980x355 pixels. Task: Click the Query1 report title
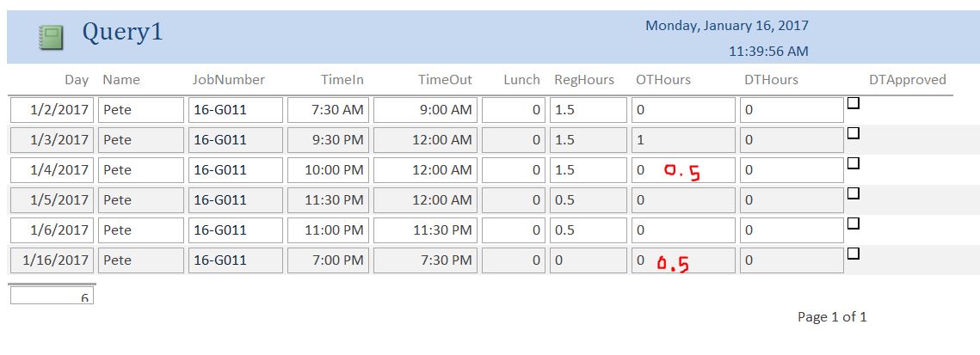[122, 33]
